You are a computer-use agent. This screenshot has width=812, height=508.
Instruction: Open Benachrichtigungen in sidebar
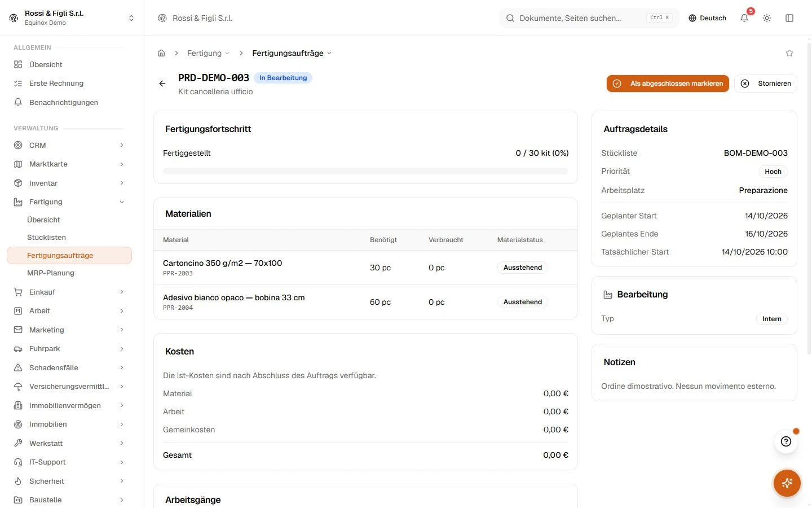(69, 102)
